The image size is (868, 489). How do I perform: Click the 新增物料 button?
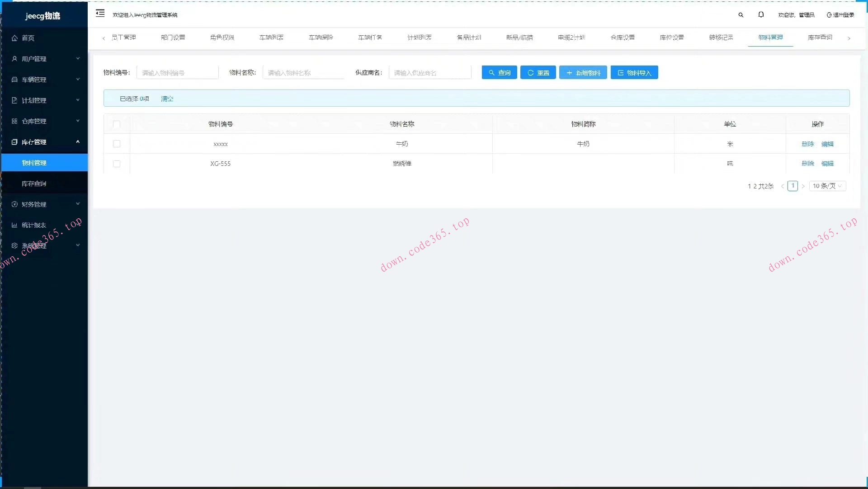583,73
